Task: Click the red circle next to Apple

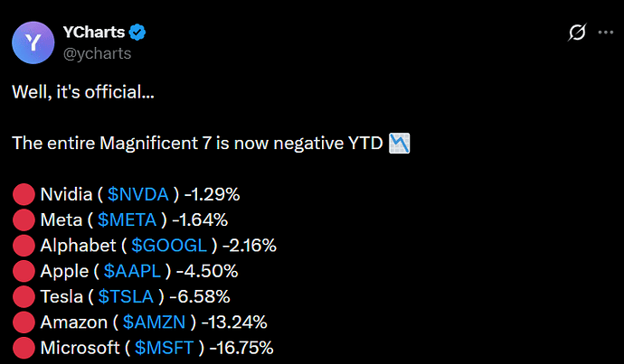Action: pos(24,270)
